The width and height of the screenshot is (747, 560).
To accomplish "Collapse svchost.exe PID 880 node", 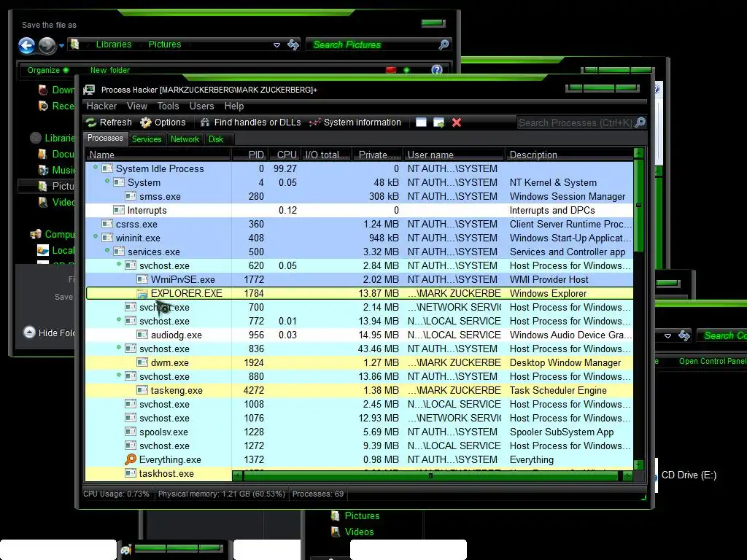I will [119, 375].
